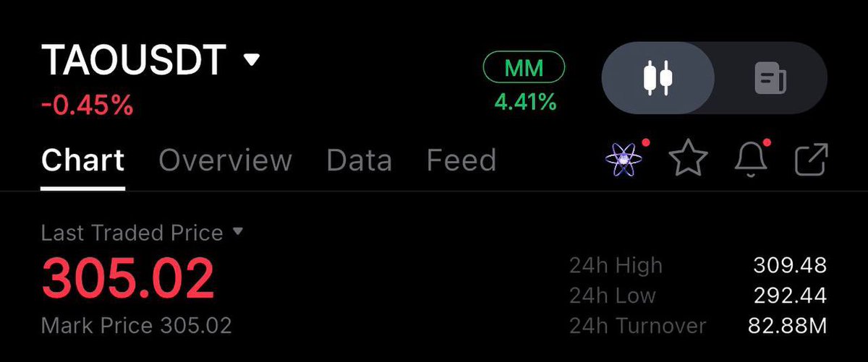Go to the Feed tab
Screen dimensions: 868x362
461,160
